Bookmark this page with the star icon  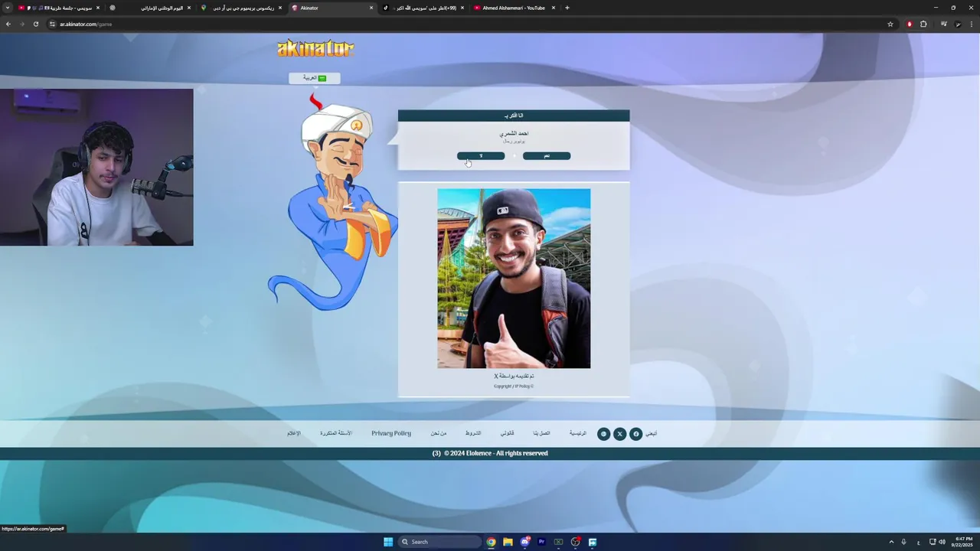coord(890,24)
